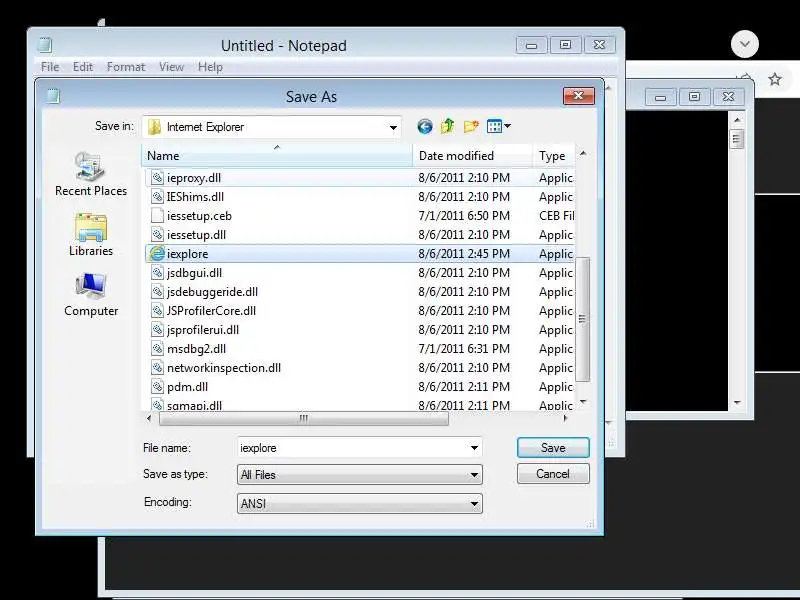Click the pdm.dll file icon

[157, 387]
